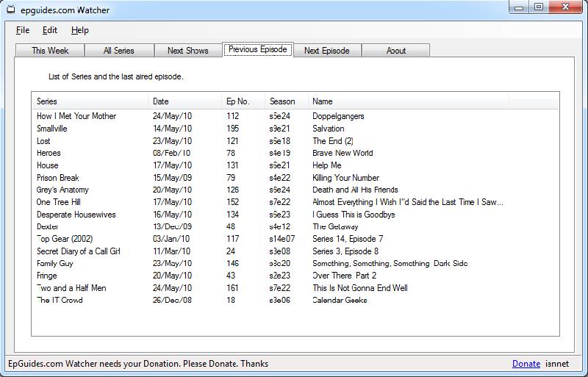Click date cell 15/May/09
Screen dimensions: 588x377
172,178
